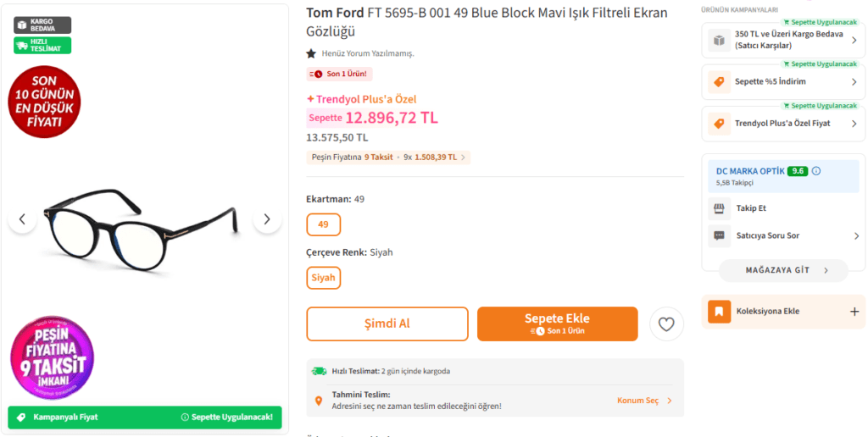Click Konum Seç link
The width and height of the screenshot is (868, 437).
pyautogui.click(x=643, y=401)
